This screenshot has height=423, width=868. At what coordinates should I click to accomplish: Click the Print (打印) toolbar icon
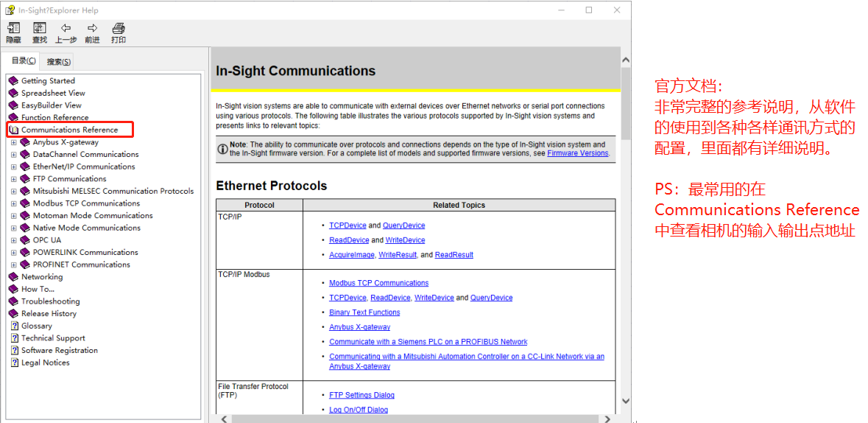pos(119,28)
